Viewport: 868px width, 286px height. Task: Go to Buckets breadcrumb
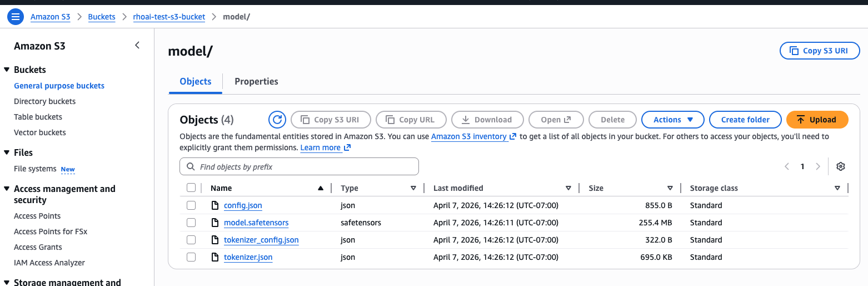[102, 17]
